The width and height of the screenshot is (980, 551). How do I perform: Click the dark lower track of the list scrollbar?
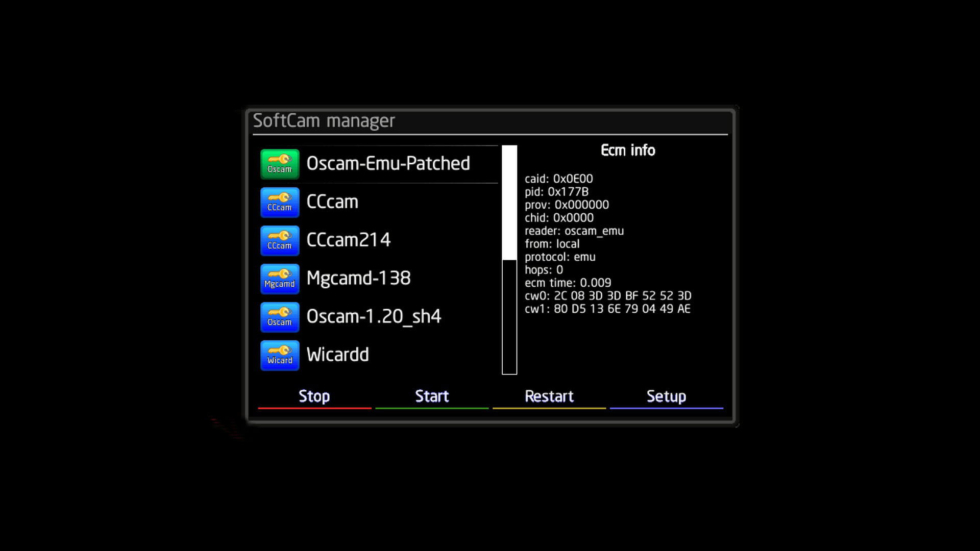pos(509,317)
